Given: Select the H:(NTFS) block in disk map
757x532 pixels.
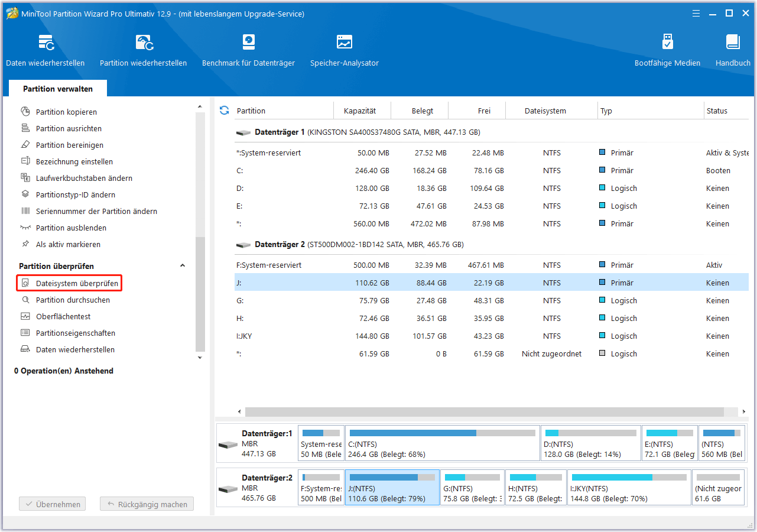Looking at the screenshot, I should (x=536, y=488).
